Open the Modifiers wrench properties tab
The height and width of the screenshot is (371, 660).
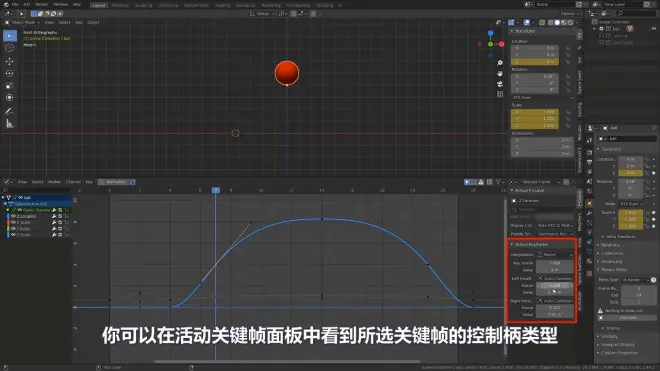pos(589,213)
